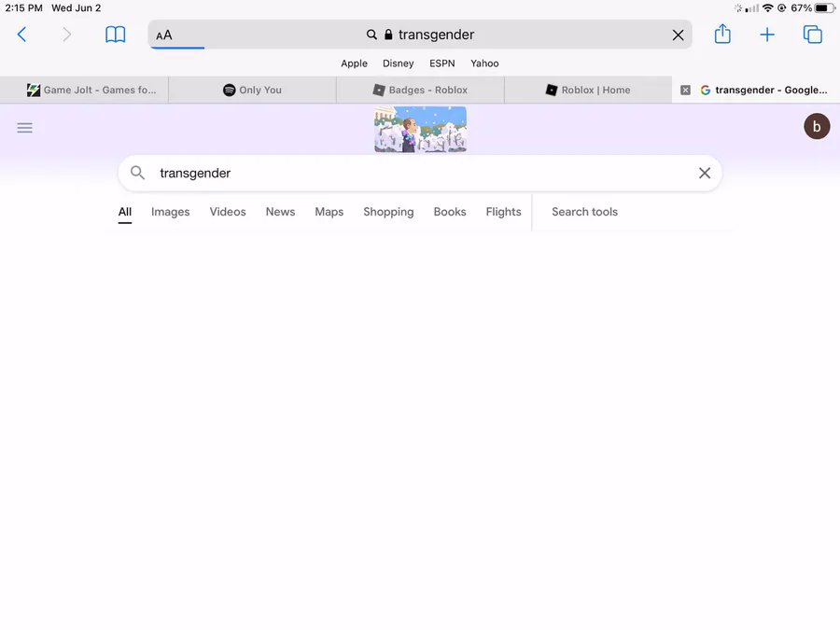Open Apple favorite link
Screen dimensions: 840x630
(354, 63)
